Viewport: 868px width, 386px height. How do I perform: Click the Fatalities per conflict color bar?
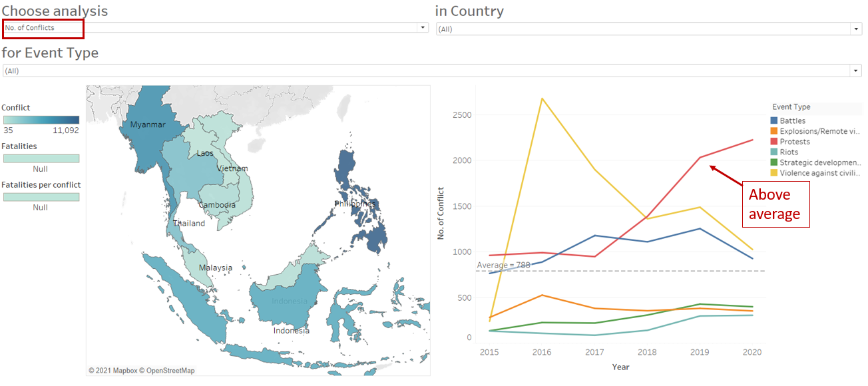(x=41, y=197)
